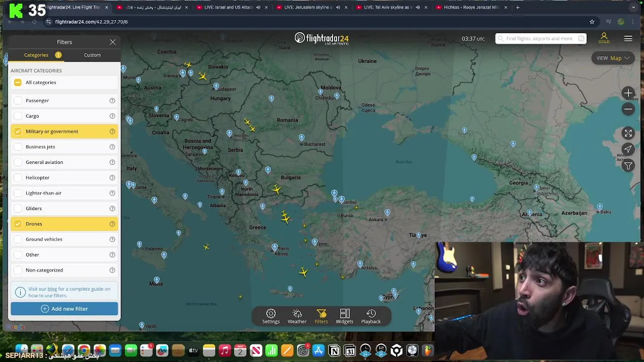Select the yellow aircraft over Bulgaria

276,189
